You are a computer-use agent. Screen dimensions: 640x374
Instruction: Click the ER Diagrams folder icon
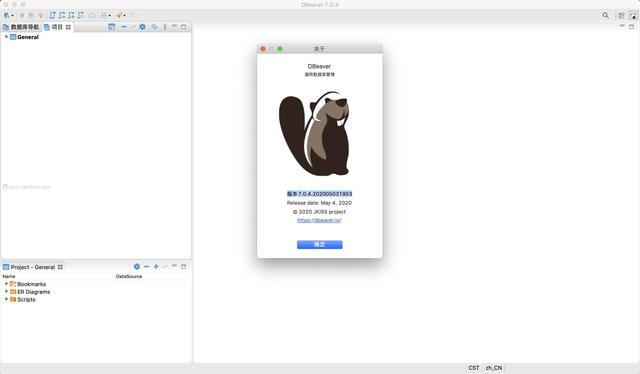click(13, 292)
